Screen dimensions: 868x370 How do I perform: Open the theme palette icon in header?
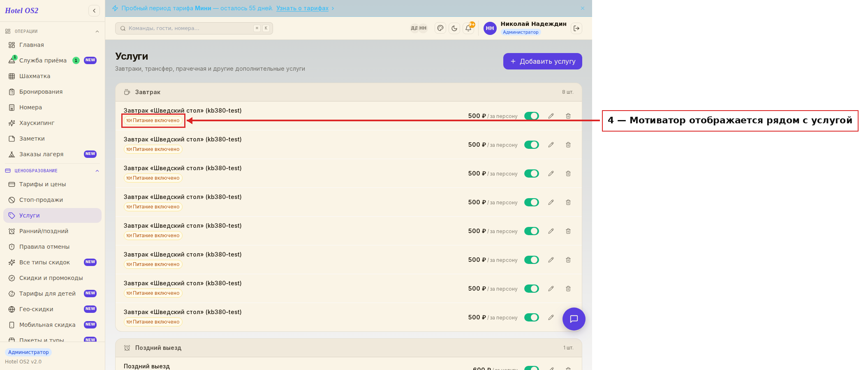(440, 28)
